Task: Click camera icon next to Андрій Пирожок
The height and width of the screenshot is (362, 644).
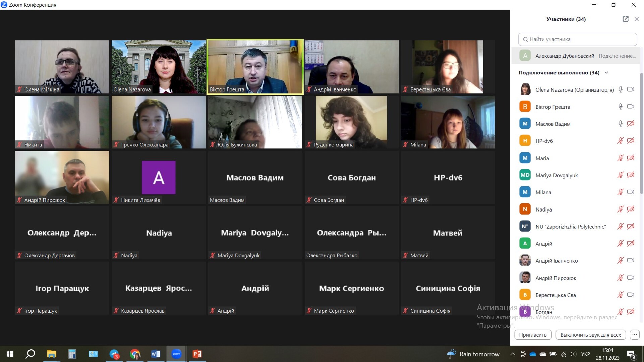Action: pos(631,278)
